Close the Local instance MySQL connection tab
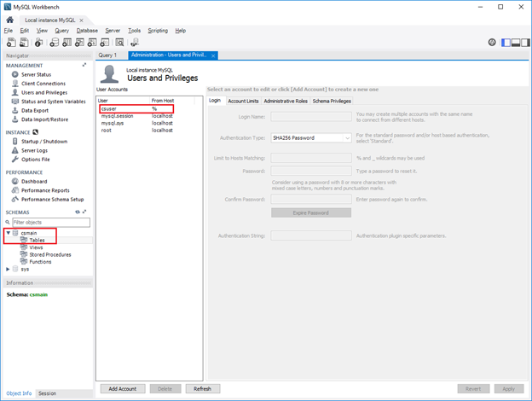 [x=82, y=20]
